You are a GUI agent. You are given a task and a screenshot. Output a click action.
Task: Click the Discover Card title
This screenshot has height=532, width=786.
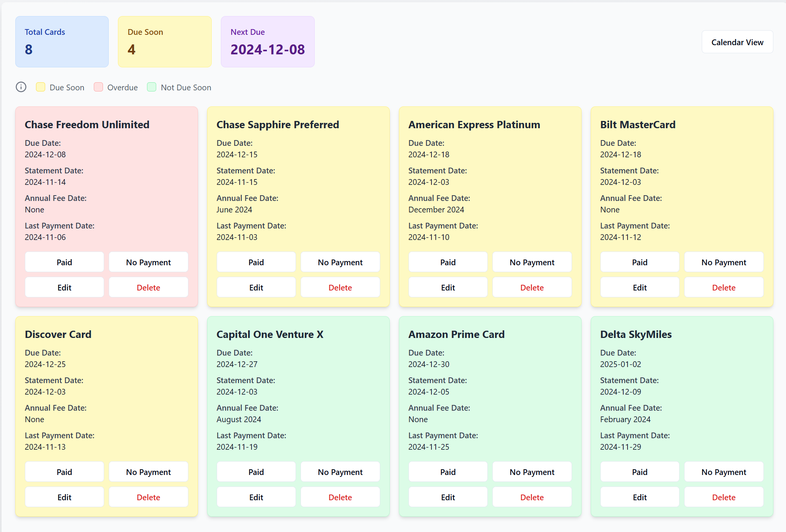click(x=58, y=335)
